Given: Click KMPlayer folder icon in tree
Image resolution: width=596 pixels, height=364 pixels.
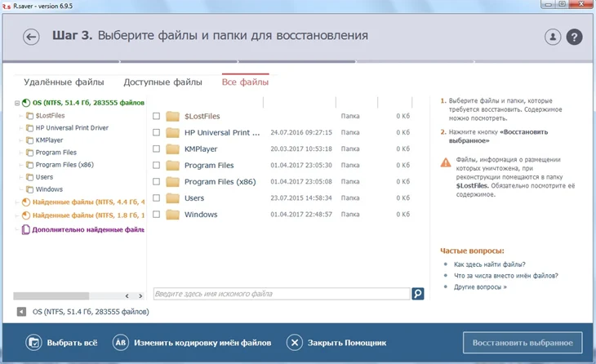Looking at the screenshot, I should pyautogui.click(x=29, y=140).
